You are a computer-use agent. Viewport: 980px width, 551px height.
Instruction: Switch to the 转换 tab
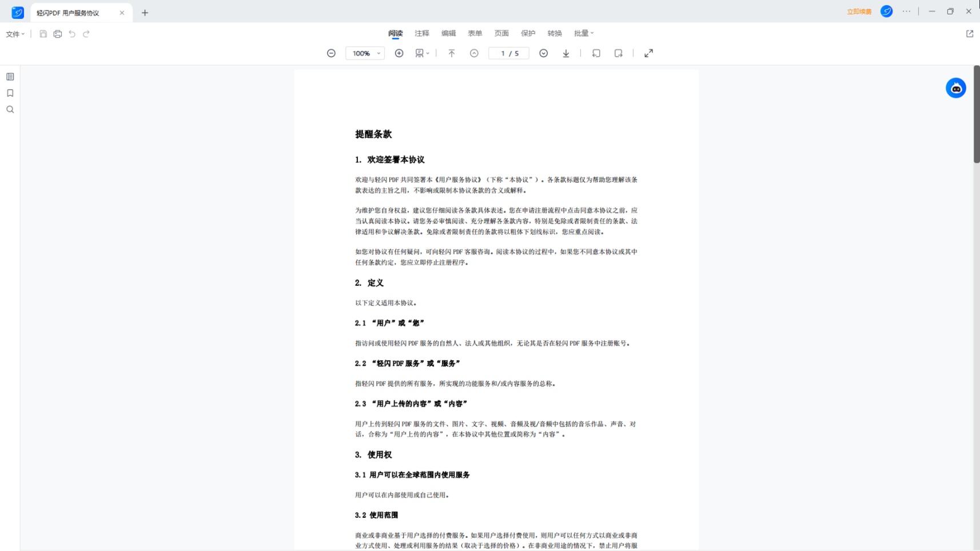click(x=555, y=34)
